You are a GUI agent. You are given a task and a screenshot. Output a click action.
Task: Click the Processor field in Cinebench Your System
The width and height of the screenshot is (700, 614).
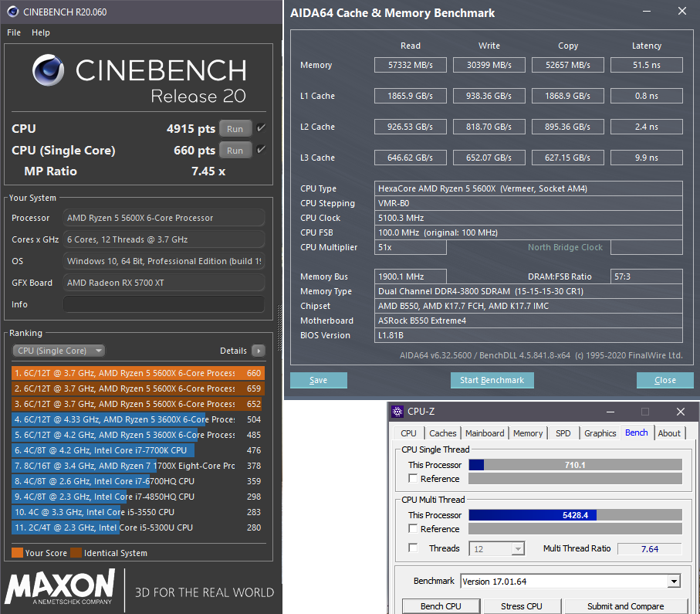tap(164, 218)
